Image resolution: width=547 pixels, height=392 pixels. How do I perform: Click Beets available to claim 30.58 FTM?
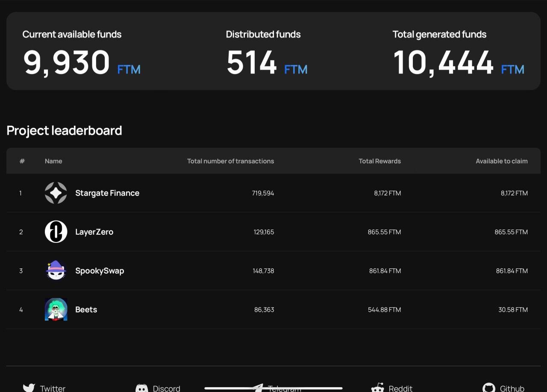click(x=513, y=309)
